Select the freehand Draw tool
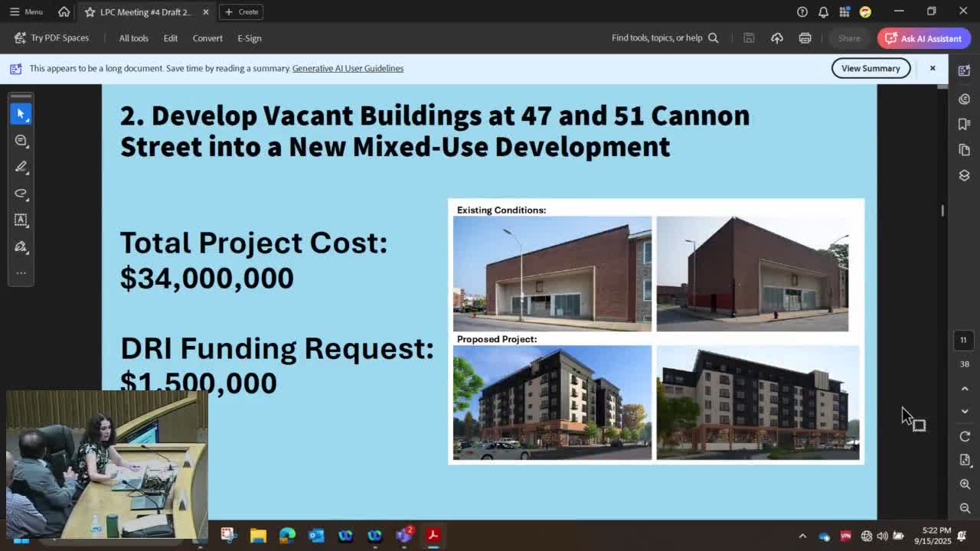This screenshot has width=980, height=551. click(x=21, y=194)
